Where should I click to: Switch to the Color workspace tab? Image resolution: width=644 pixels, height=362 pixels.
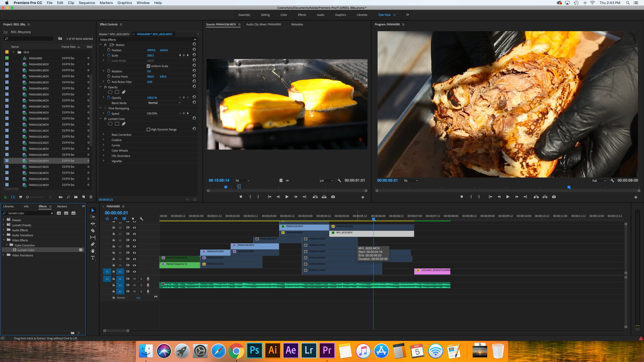[x=284, y=15]
